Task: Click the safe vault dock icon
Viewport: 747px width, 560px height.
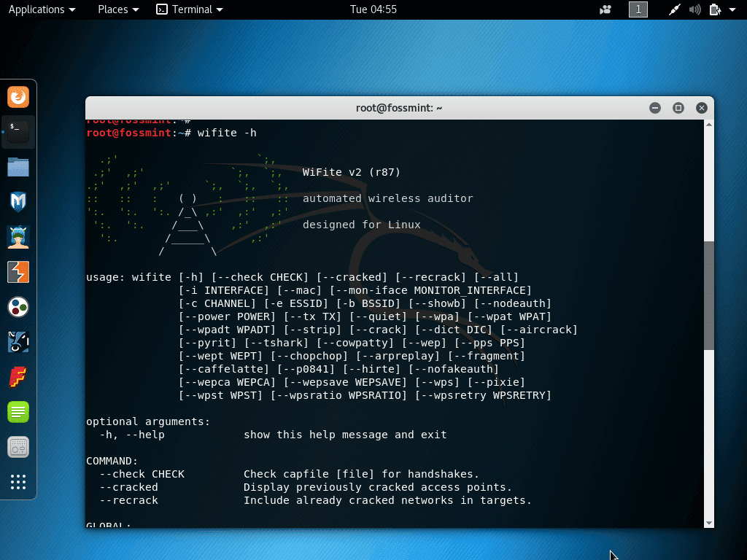Action: (18, 447)
